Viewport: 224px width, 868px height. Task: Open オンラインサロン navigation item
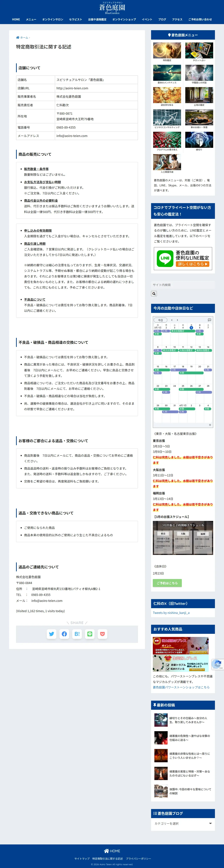[x=53, y=20]
